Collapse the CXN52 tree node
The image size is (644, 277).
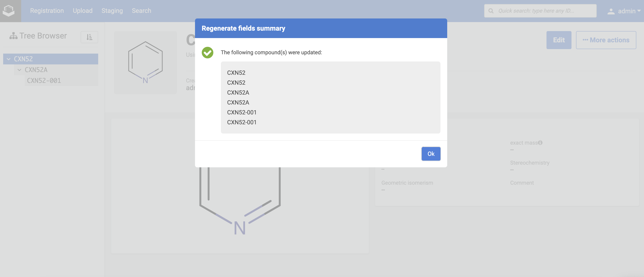point(9,59)
